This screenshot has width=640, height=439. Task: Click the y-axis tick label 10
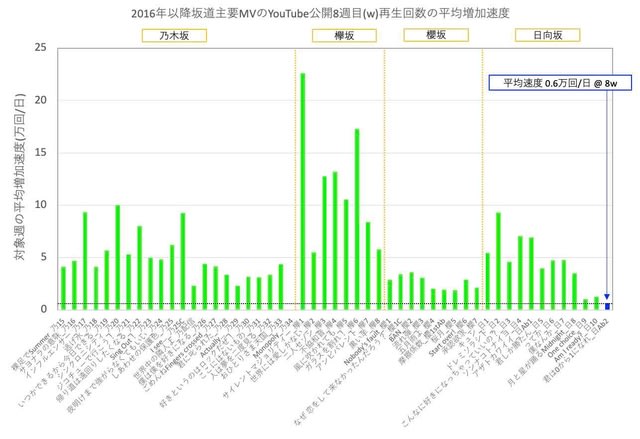[x=41, y=205]
